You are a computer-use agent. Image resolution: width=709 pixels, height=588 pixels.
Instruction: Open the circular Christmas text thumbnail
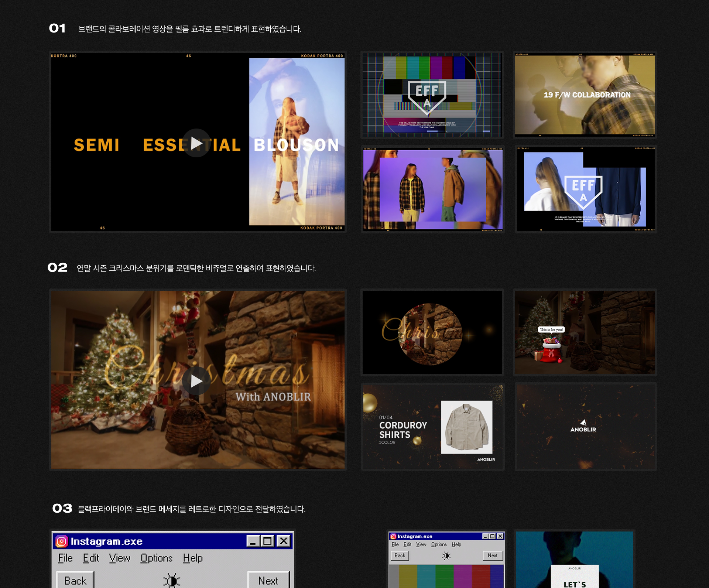pos(432,332)
